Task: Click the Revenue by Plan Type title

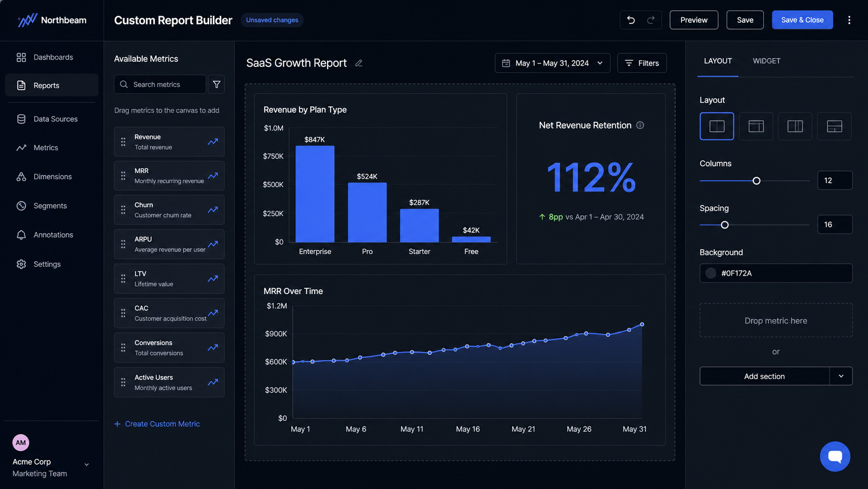Action: point(305,110)
